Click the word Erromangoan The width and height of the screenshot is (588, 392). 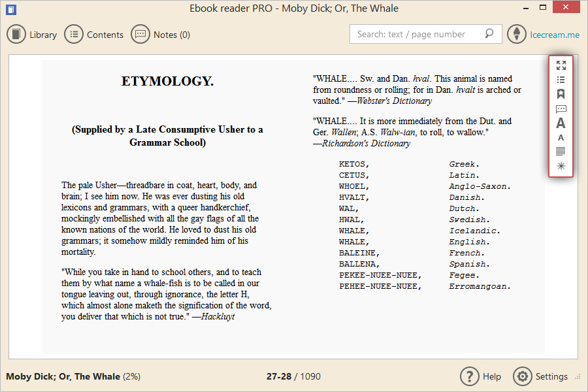pyautogui.click(x=480, y=286)
